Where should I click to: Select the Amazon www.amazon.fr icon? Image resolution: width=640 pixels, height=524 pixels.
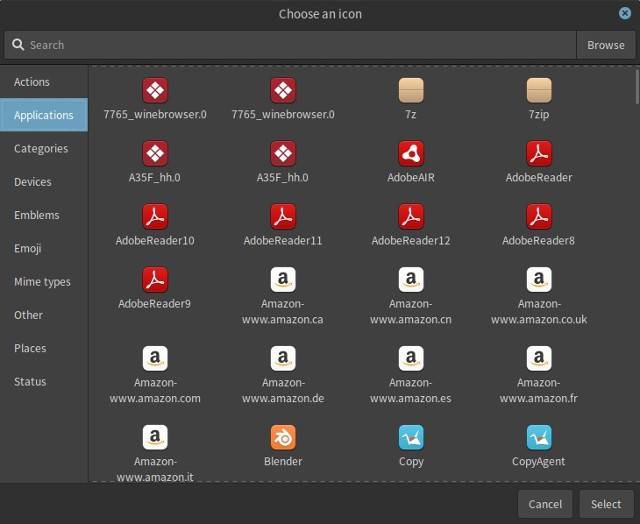[x=539, y=359]
